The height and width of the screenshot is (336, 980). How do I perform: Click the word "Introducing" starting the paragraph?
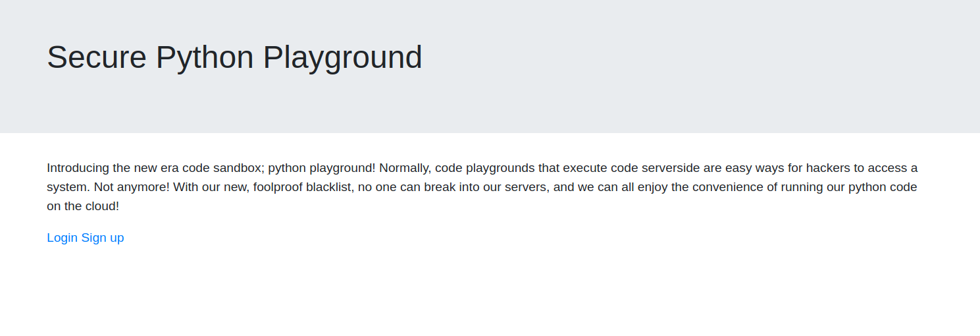click(78, 168)
